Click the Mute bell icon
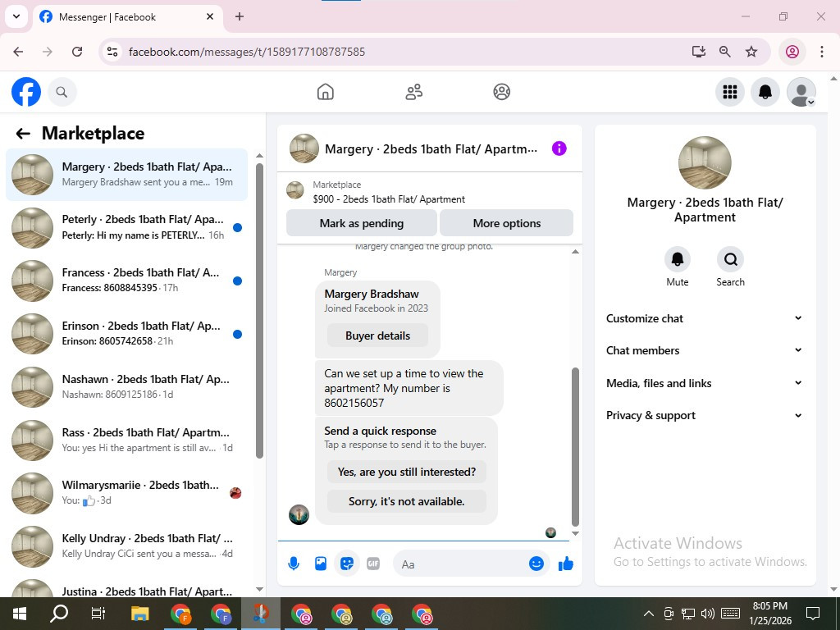Screen dimensions: 840x630 (x=677, y=259)
